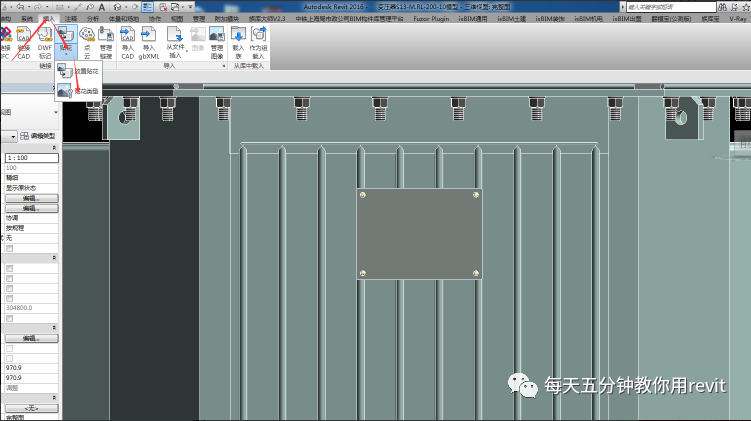This screenshot has width=751, height=421.
Task: Switch to the Analyze ribbon tab
Action: click(x=93, y=18)
